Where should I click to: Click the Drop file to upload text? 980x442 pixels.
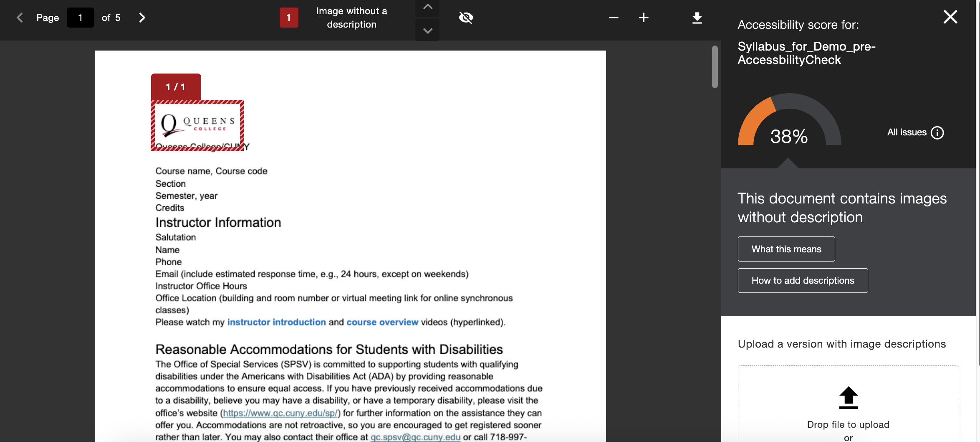click(848, 424)
